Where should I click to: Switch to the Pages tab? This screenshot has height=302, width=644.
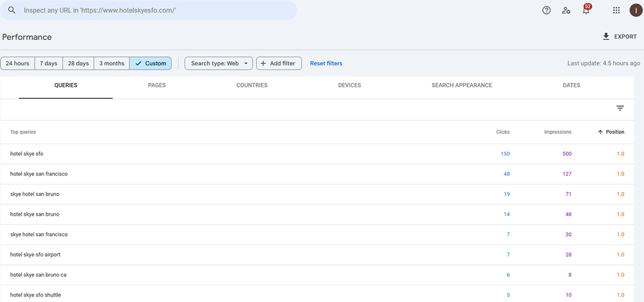pos(157,85)
